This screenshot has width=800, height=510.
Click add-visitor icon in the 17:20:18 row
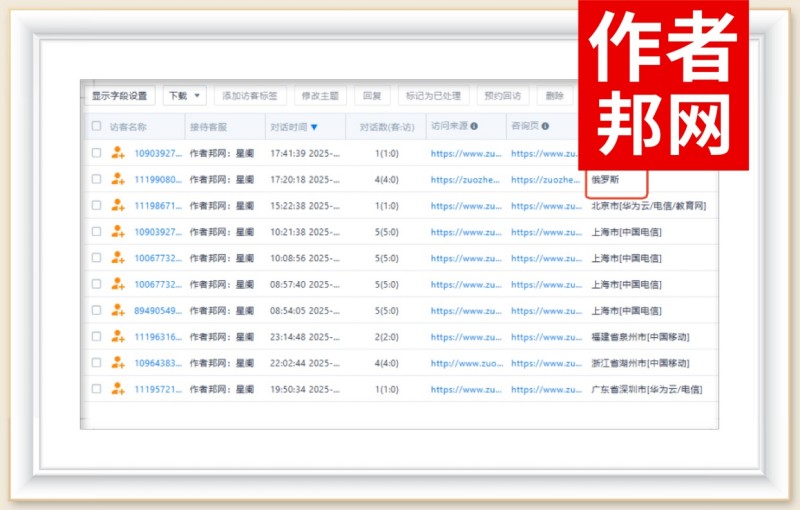pyautogui.click(x=118, y=180)
